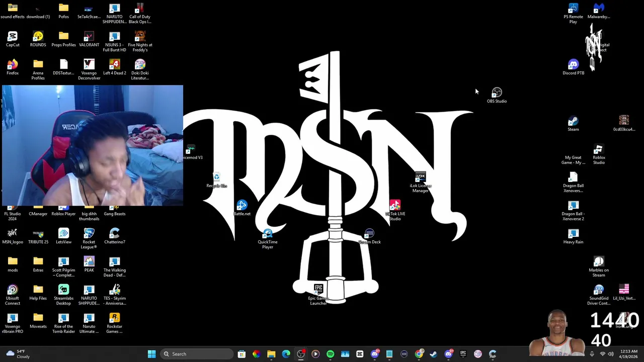The width and height of the screenshot is (644, 362).
Task: Open the Streamlabs Desktop shortcut
Action: pos(63,295)
